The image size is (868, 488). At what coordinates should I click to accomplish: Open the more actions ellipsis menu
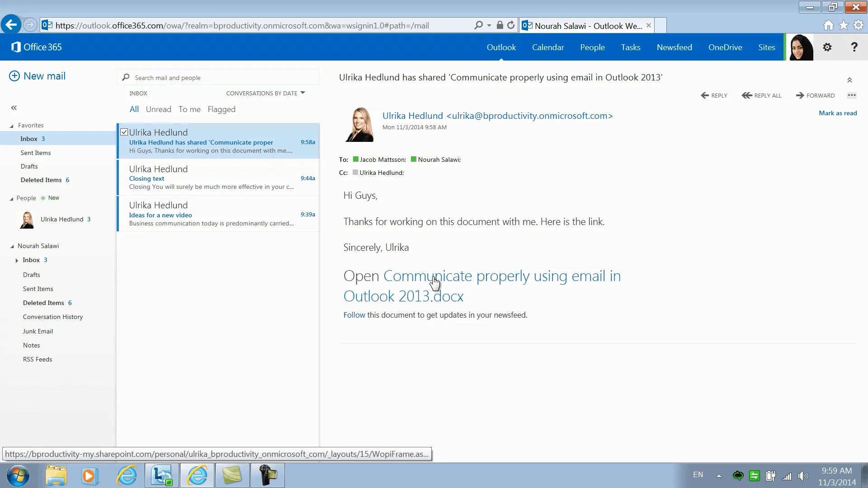click(x=852, y=95)
